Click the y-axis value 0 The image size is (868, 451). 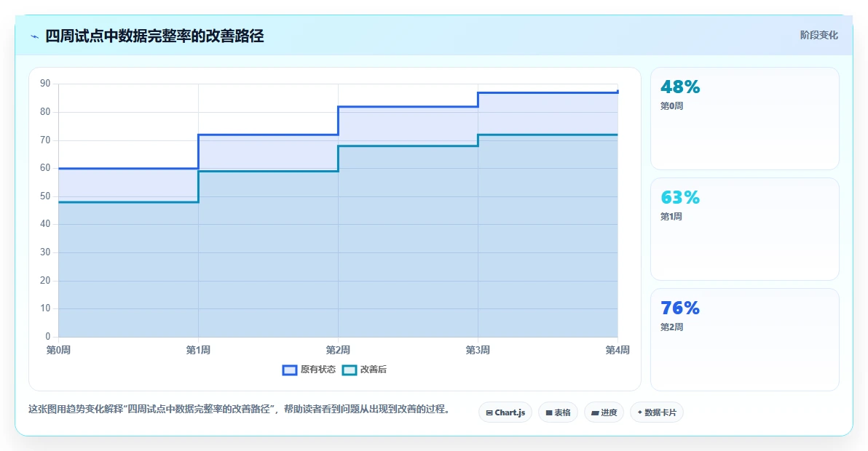pyautogui.click(x=47, y=336)
